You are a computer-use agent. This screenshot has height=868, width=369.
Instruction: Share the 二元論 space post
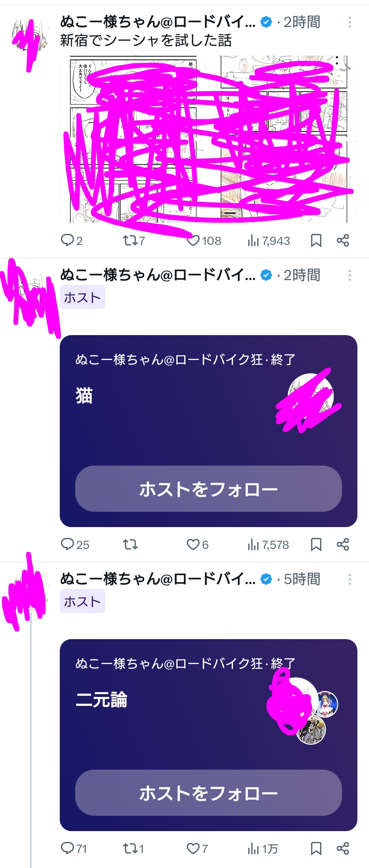(343, 849)
